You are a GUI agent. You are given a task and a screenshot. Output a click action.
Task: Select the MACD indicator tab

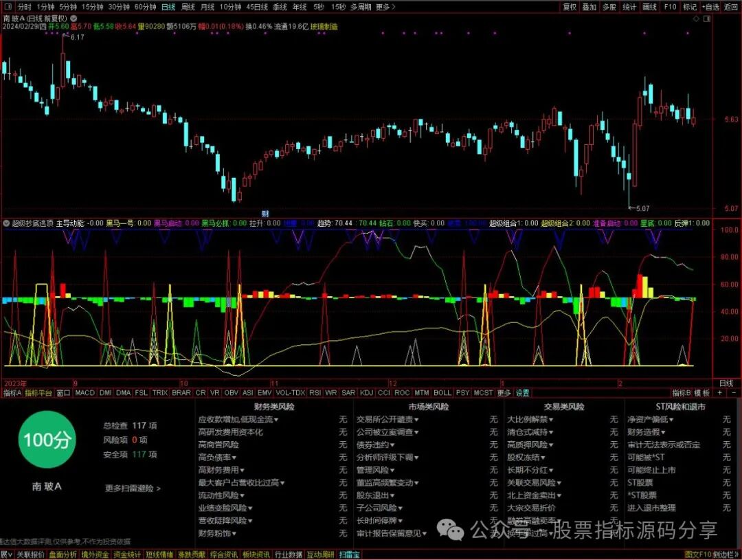point(85,393)
